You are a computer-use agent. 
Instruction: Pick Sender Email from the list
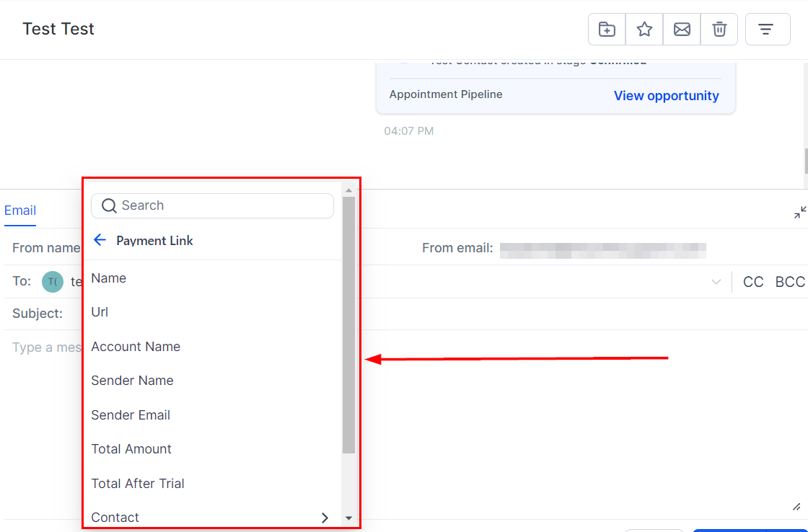pos(131,415)
